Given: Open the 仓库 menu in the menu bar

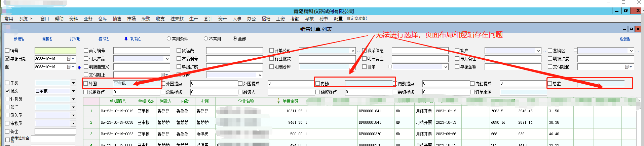Looking at the screenshot, I should (102, 19).
